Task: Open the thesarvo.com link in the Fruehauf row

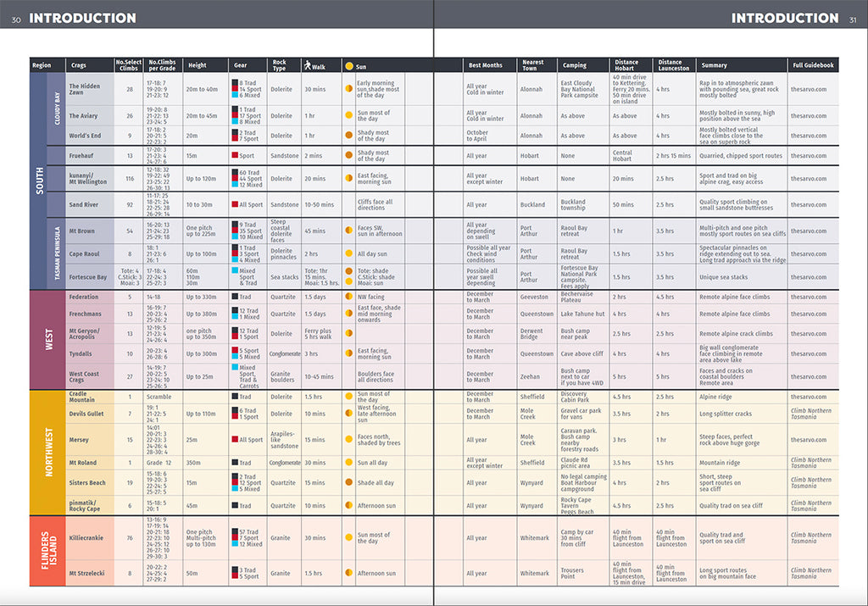Action: pos(808,156)
